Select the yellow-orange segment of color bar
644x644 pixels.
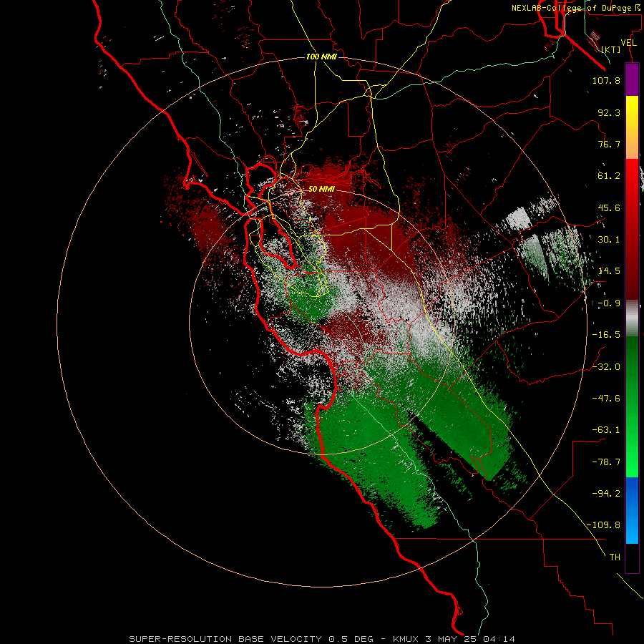click(x=632, y=128)
